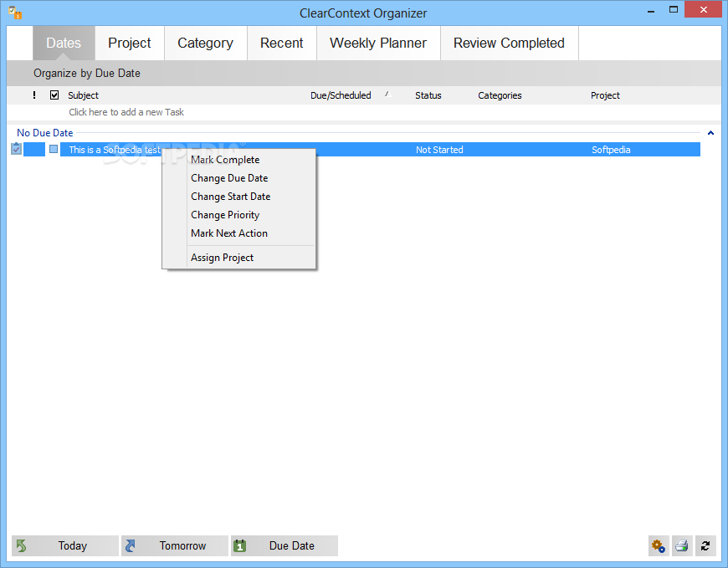Click the 'Softpedia' project cell
The width and height of the screenshot is (728, 568).
(x=611, y=150)
